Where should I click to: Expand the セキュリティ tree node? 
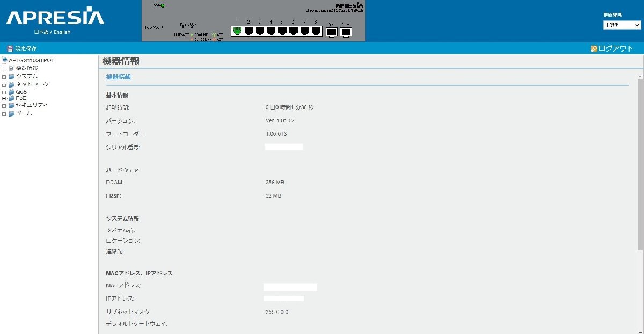point(4,106)
